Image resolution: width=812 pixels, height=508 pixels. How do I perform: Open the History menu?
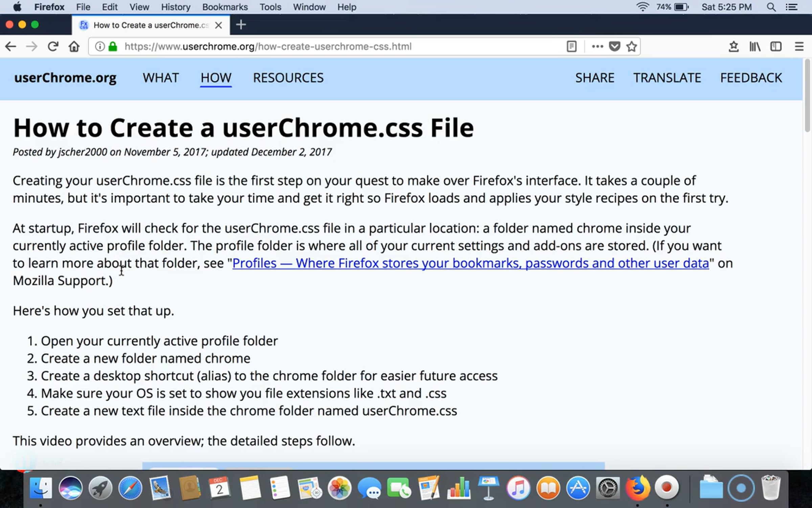(176, 7)
